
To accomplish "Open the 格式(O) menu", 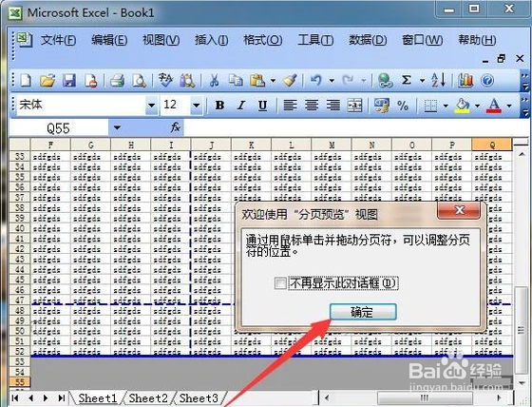I will tap(262, 40).
